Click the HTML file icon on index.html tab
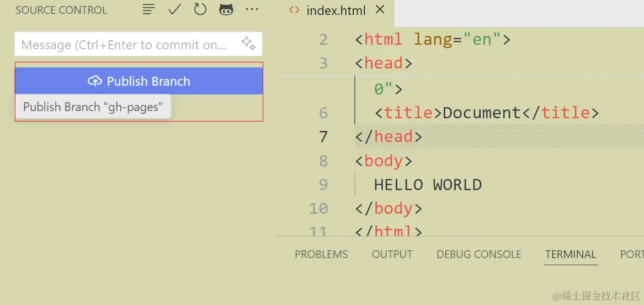 click(294, 10)
